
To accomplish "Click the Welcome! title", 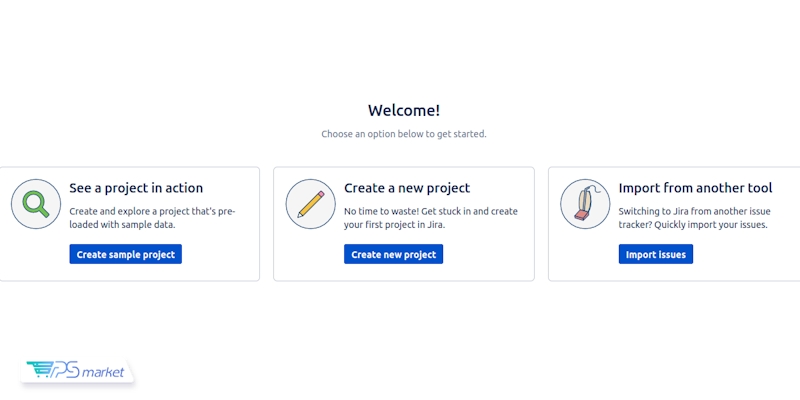I will click(404, 111).
